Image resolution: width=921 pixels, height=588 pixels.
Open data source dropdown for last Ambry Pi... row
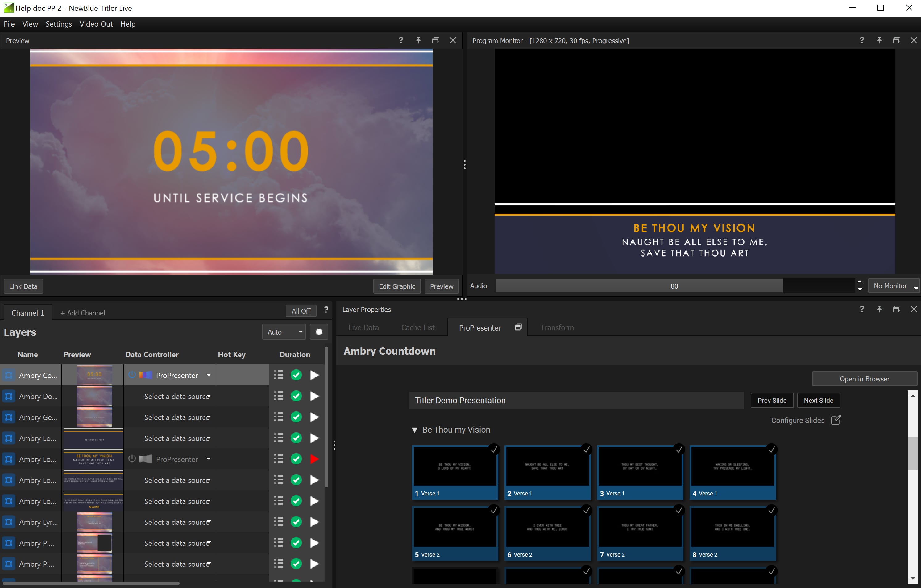(209, 564)
